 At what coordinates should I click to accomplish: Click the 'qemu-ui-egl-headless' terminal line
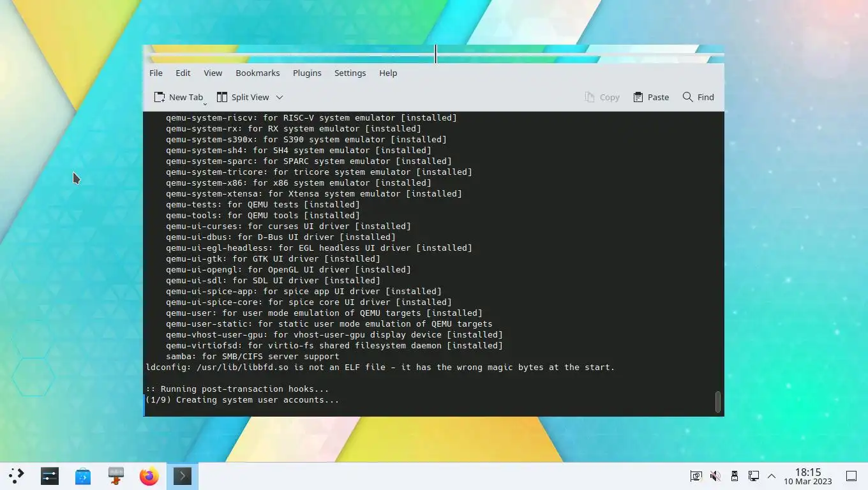[x=319, y=248]
